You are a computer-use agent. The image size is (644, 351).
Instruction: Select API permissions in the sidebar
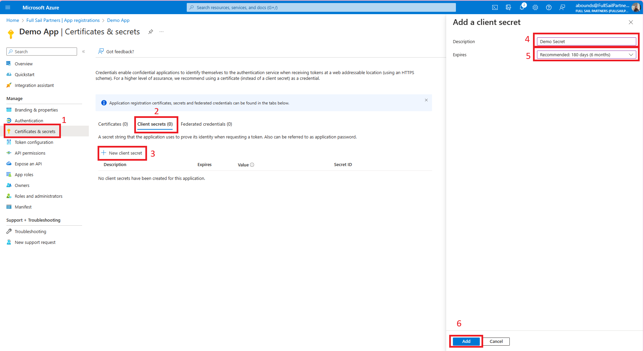tap(30, 153)
